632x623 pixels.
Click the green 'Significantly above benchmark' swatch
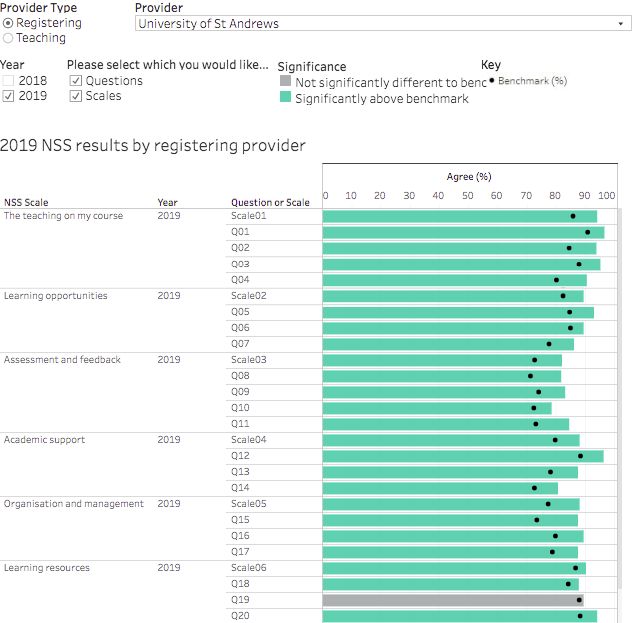285,99
